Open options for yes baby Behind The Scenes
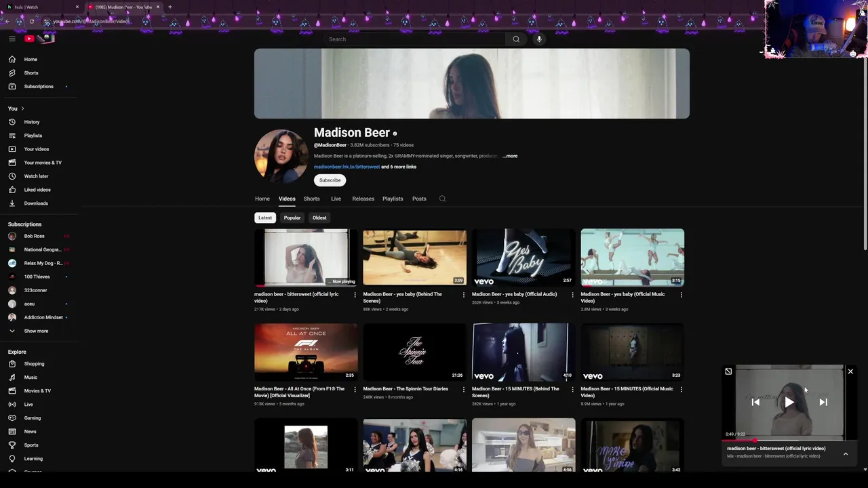 [464, 295]
